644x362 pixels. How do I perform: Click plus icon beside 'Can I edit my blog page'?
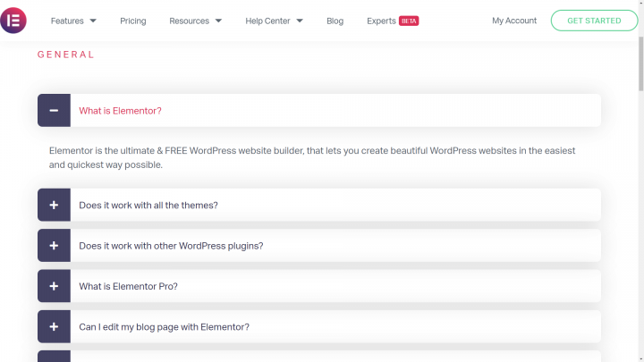point(54,327)
